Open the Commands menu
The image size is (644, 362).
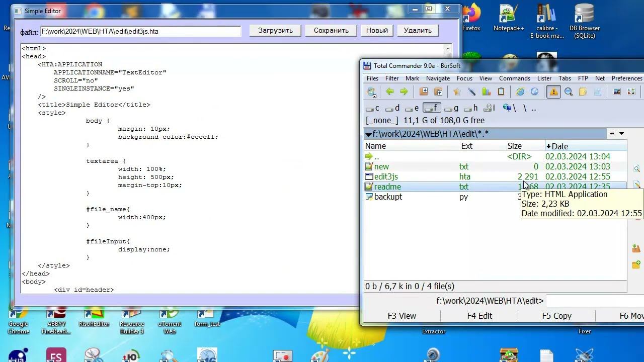click(x=515, y=78)
